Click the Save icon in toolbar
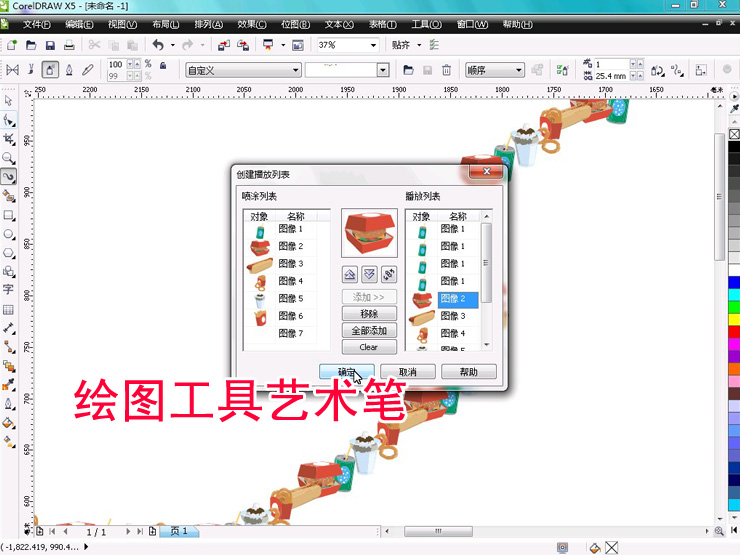740x555 pixels. click(x=50, y=45)
